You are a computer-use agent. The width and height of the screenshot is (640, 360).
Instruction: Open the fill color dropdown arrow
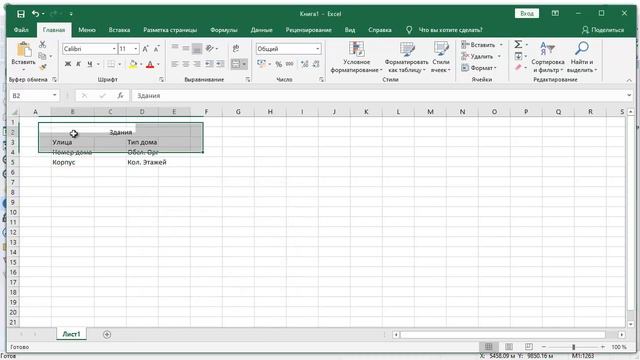[x=141, y=64]
